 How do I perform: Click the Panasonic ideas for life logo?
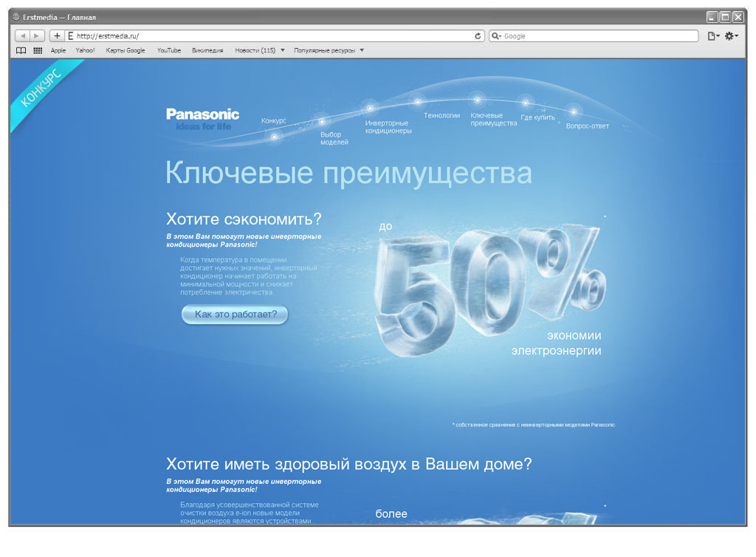click(x=202, y=119)
